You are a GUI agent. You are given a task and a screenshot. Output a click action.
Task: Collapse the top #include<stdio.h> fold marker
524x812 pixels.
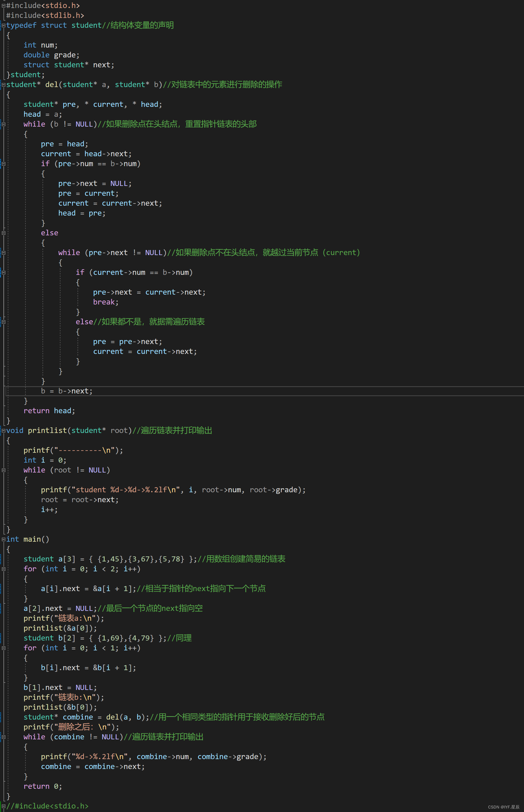(x=3, y=6)
